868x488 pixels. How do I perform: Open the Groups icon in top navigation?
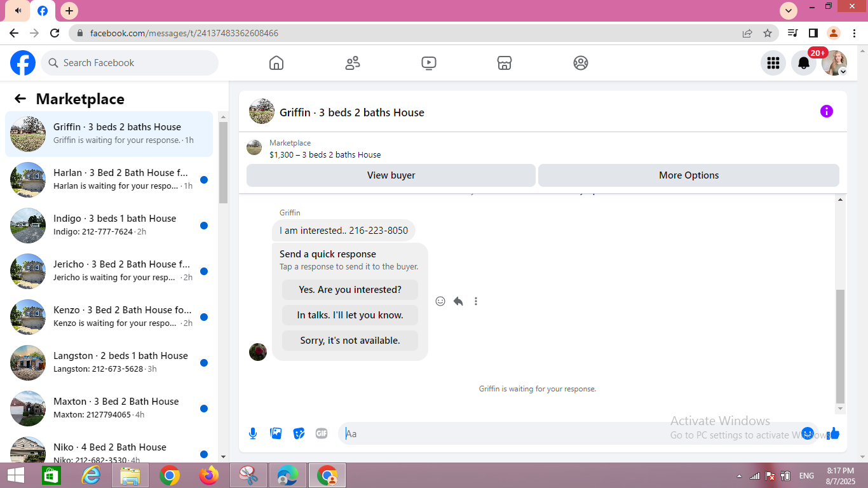pos(581,63)
